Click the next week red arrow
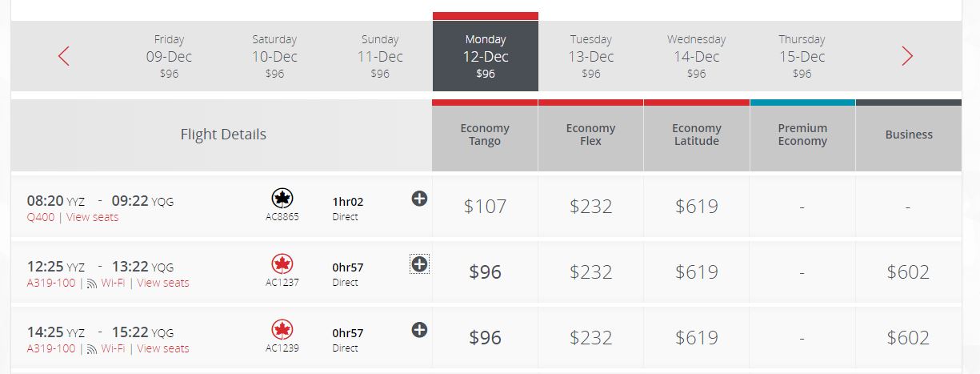The width and height of the screenshot is (980, 374). click(907, 56)
